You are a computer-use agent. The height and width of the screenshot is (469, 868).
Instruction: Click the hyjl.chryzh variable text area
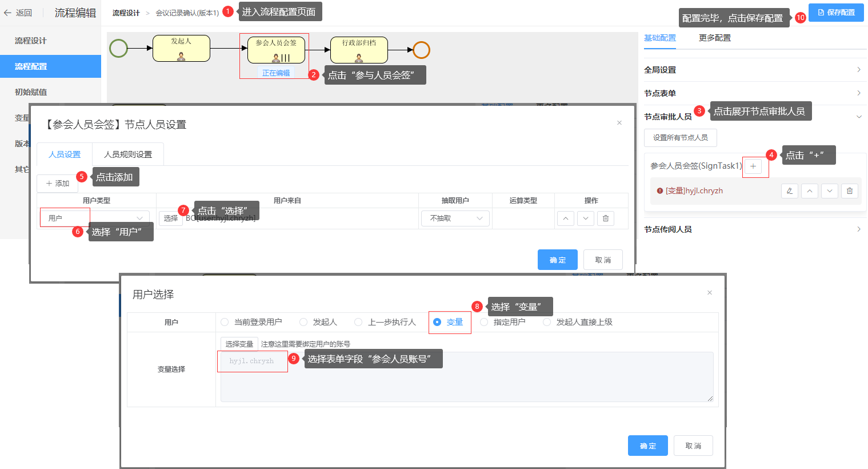(x=466, y=376)
